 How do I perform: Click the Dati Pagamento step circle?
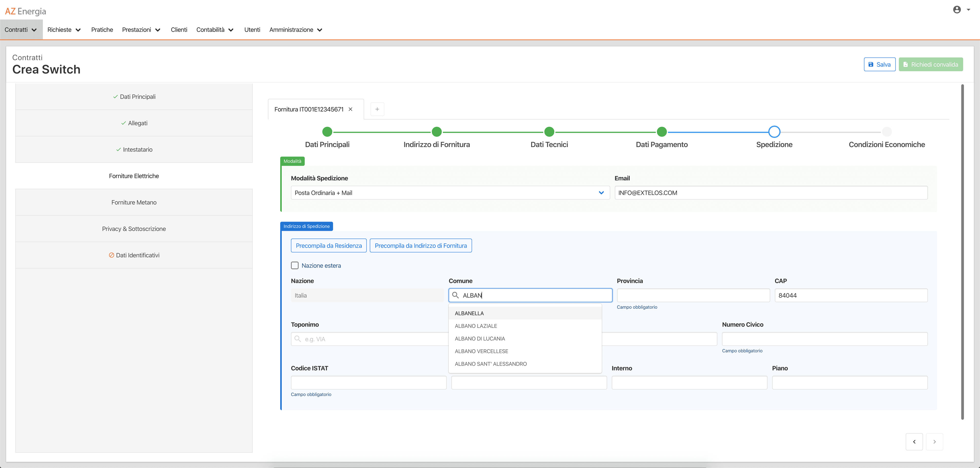661,132
